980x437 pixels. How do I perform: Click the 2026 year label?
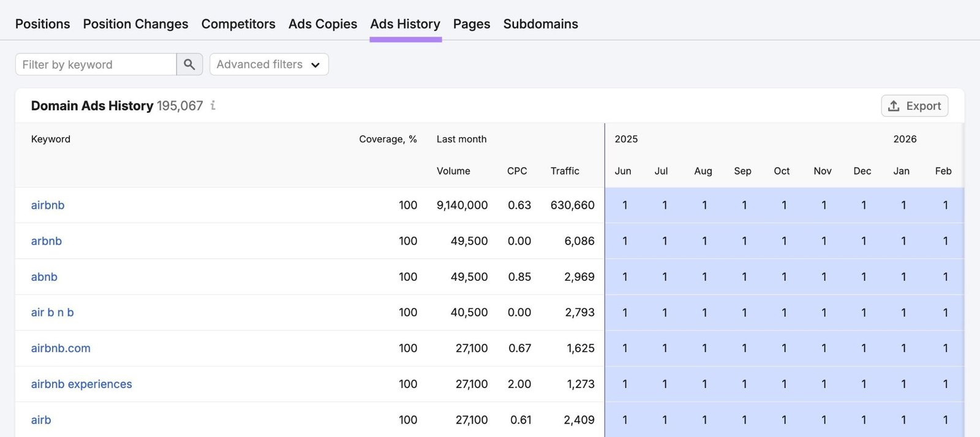tap(905, 139)
